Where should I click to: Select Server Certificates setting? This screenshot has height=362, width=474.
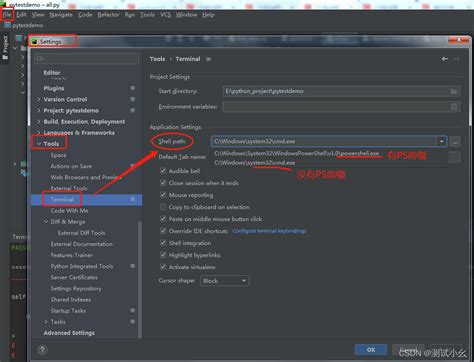74,277
